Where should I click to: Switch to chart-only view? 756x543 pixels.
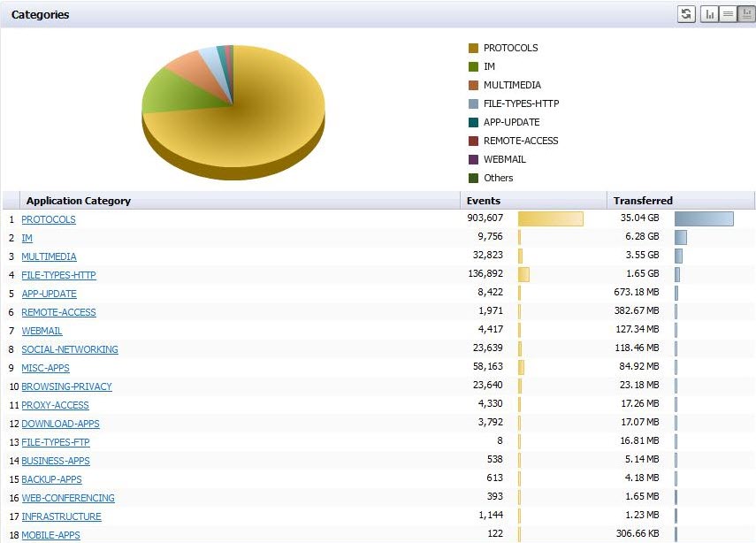(x=709, y=14)
